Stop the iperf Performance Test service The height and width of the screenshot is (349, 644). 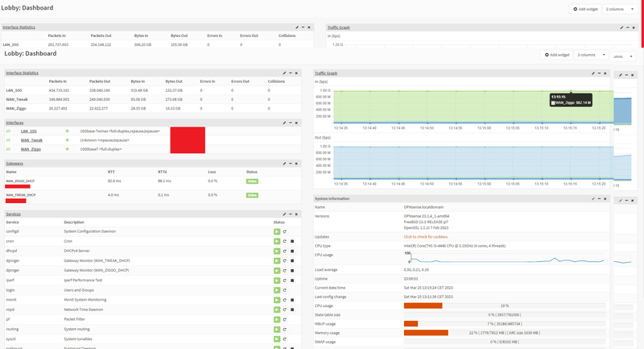292,280
